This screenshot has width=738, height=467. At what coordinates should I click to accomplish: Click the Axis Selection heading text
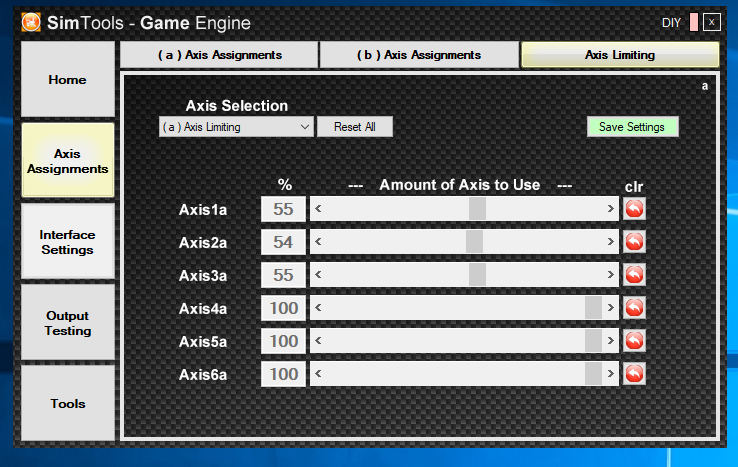tap(237, 105)
